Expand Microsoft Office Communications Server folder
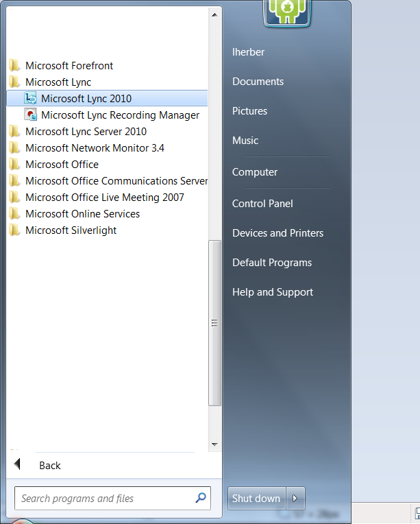This screenshot has height=524, width=420. pos(116,181)
